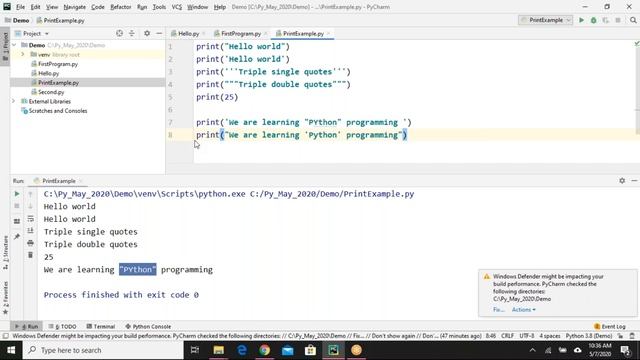Change indent setting 4 spaces

pyautogui.click(x=550, y=336)
